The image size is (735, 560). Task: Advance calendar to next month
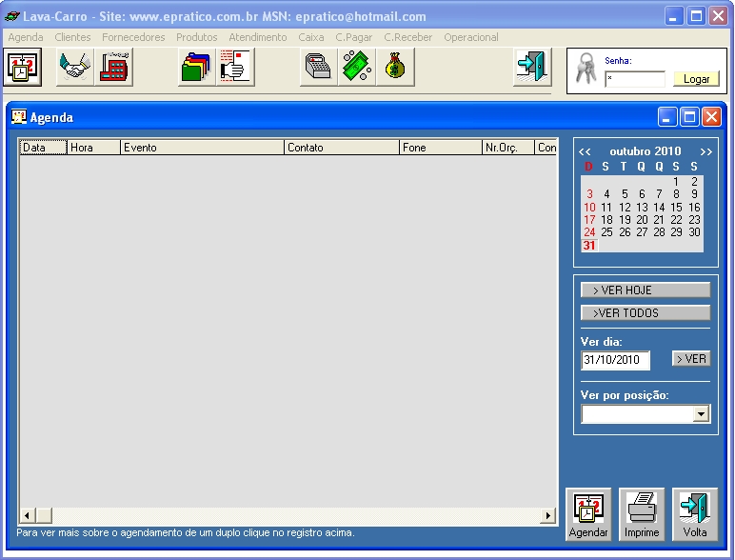coord(705,151)
